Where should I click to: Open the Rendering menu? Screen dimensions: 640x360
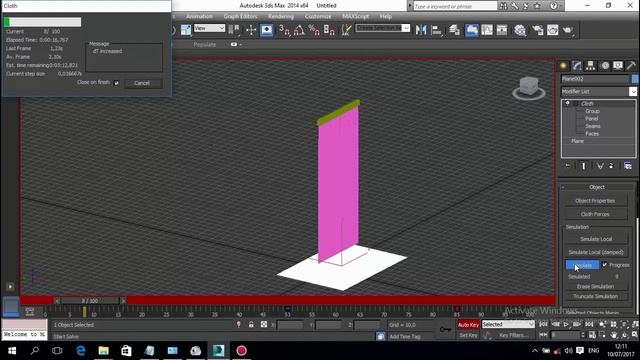pos(281,16)
